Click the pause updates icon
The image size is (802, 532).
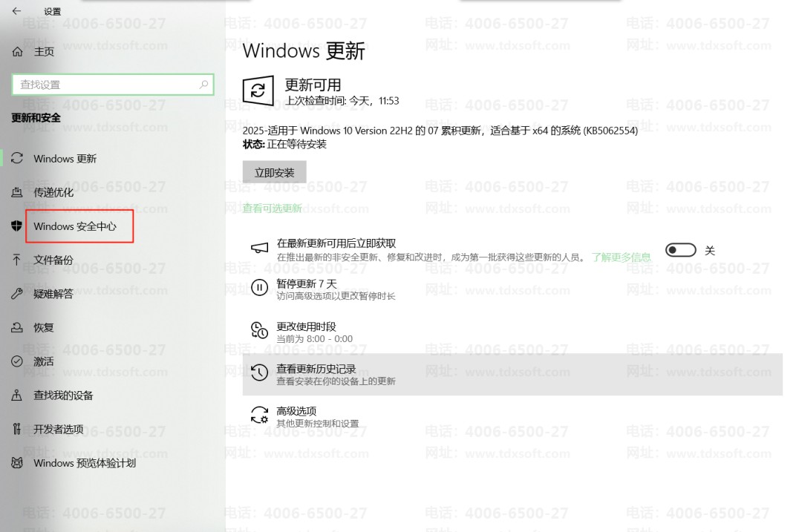tap(259, 287)
